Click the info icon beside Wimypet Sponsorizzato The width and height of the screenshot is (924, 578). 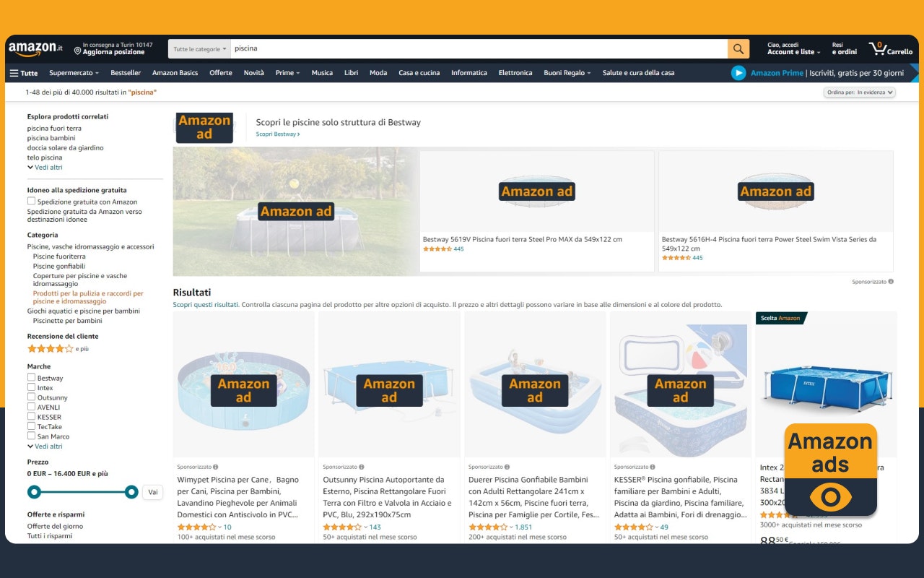[215, 467]
